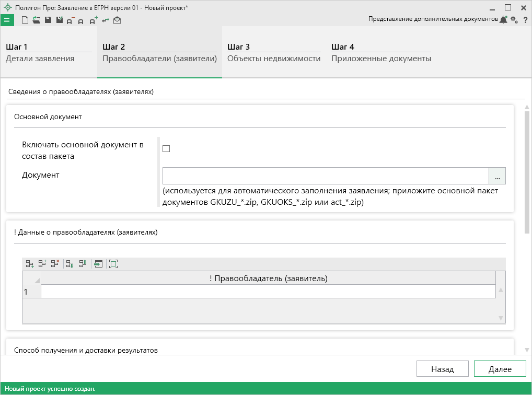Image resolution: width=532 pixels, height=395 pixels.
Task: Click the increase font size icon
Action: click(x=93, y=20)
